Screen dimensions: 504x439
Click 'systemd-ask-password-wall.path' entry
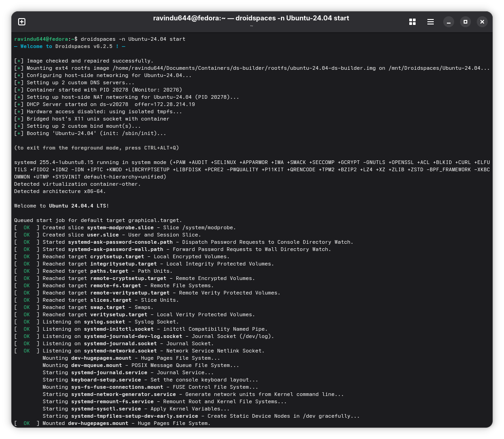click(x=116, y=249)
